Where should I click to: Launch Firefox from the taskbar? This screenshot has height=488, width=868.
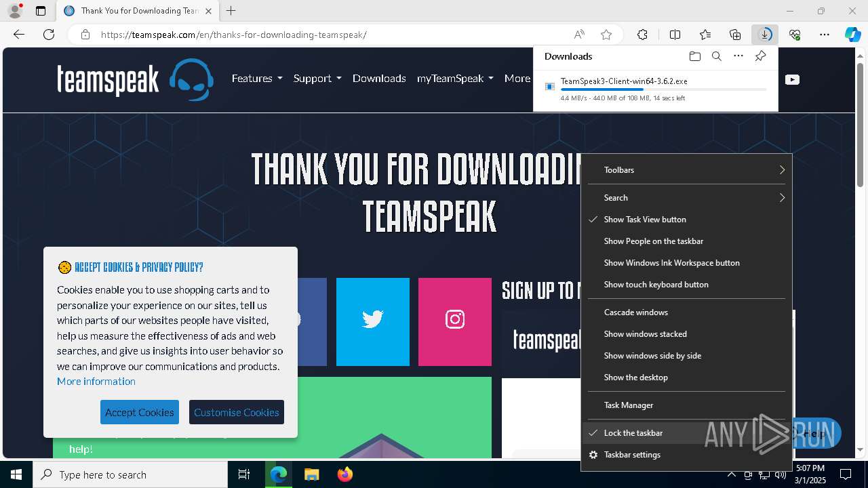coord(344,474)
